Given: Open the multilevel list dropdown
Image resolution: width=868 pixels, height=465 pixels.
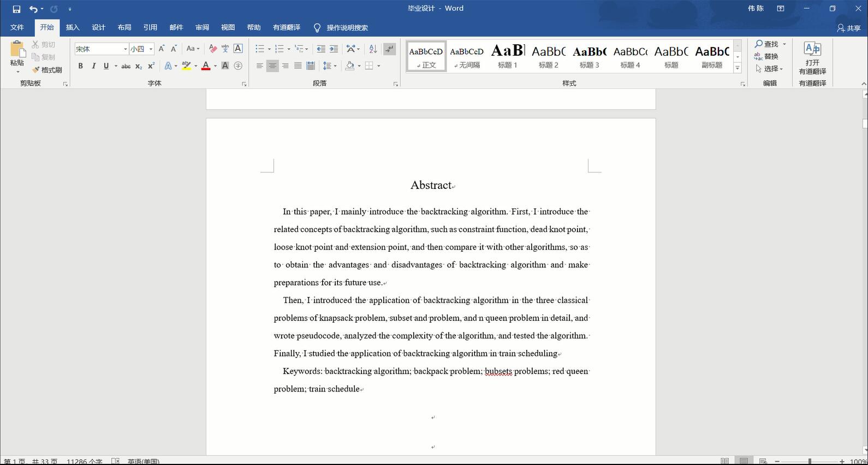Looking at the screenshot, I should click(307, 49).
